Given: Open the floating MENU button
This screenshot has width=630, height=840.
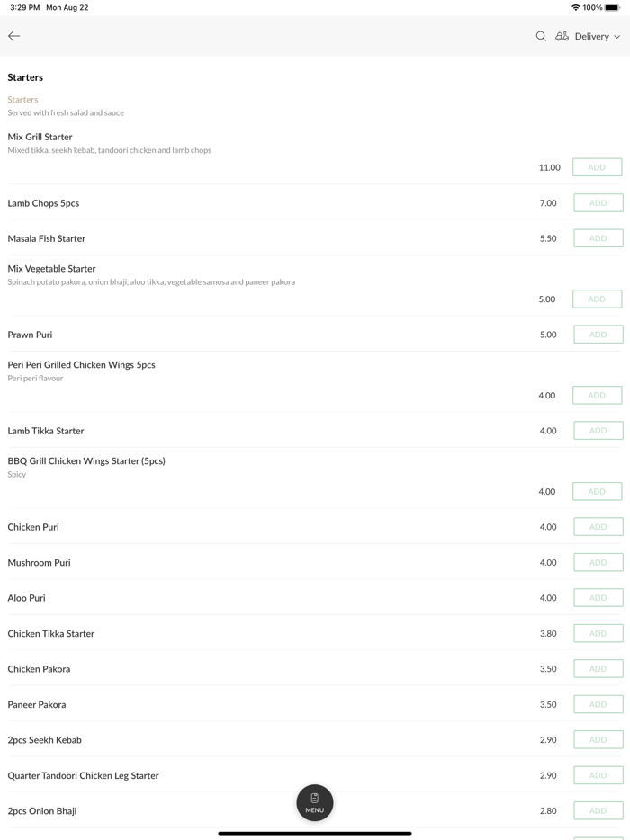Looking at the screenshot, I should (x=315, y=802).
